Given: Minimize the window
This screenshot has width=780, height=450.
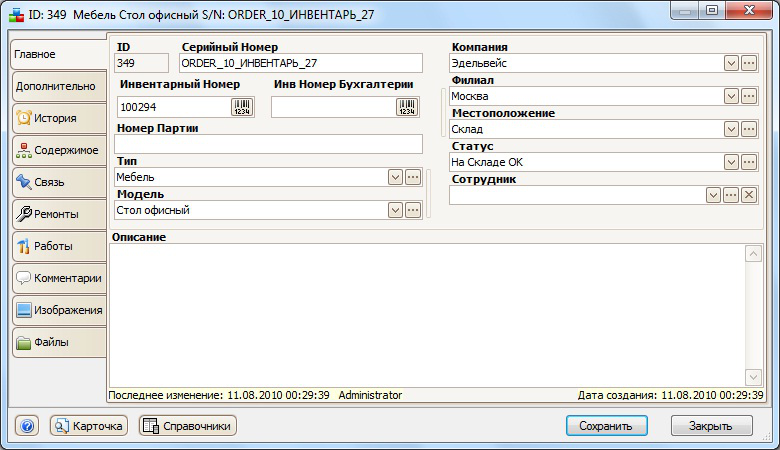Looking at the screenshot, I should (x=685, y=11).
